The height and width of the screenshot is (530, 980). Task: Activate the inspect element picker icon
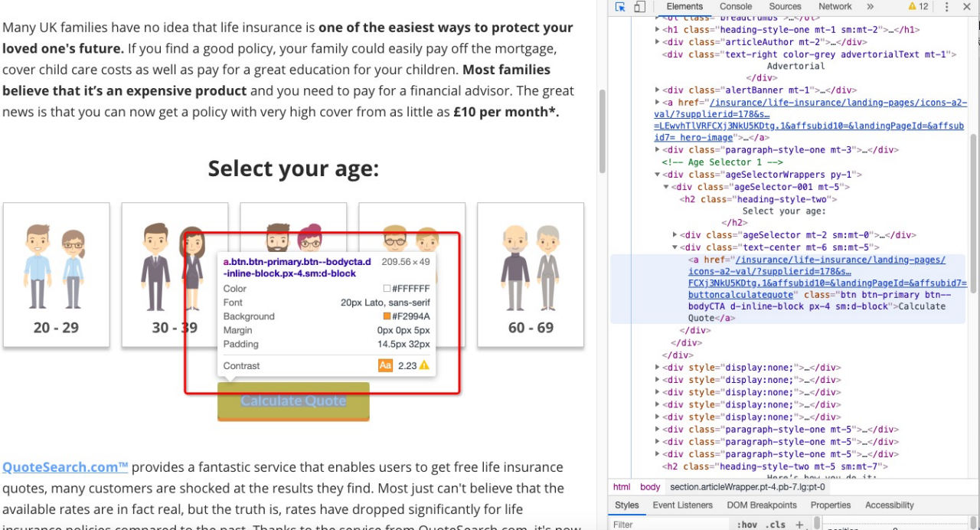click(x=620, y=7)
